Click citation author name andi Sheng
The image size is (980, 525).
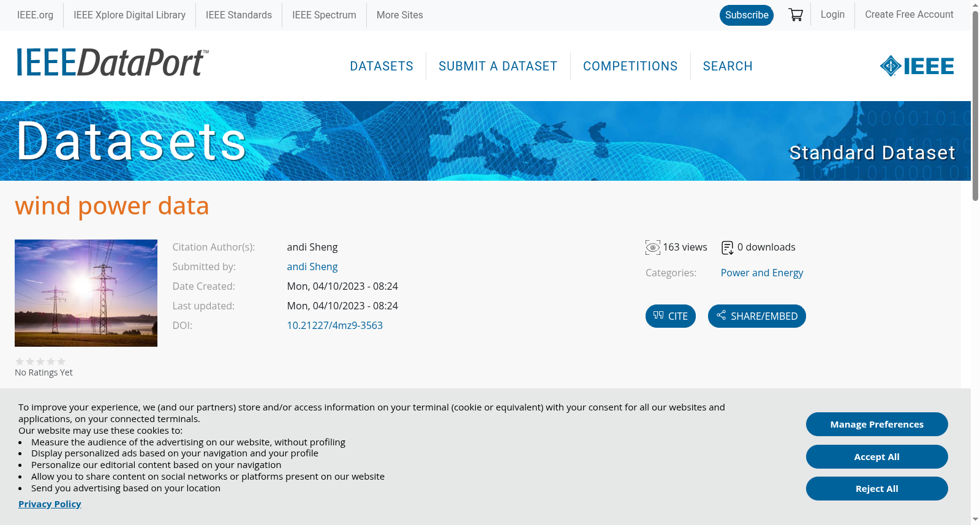coord(312,247)
